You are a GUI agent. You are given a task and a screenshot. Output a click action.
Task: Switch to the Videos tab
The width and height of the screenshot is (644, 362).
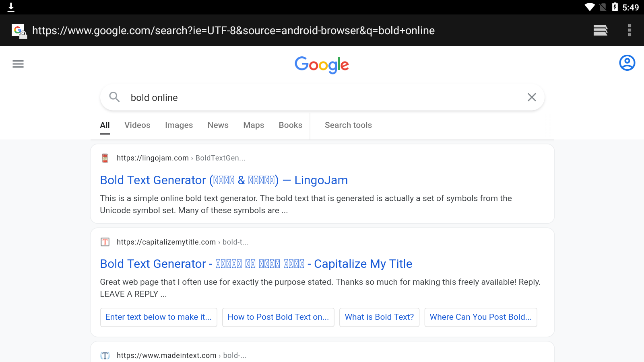(x=137, y=125)
